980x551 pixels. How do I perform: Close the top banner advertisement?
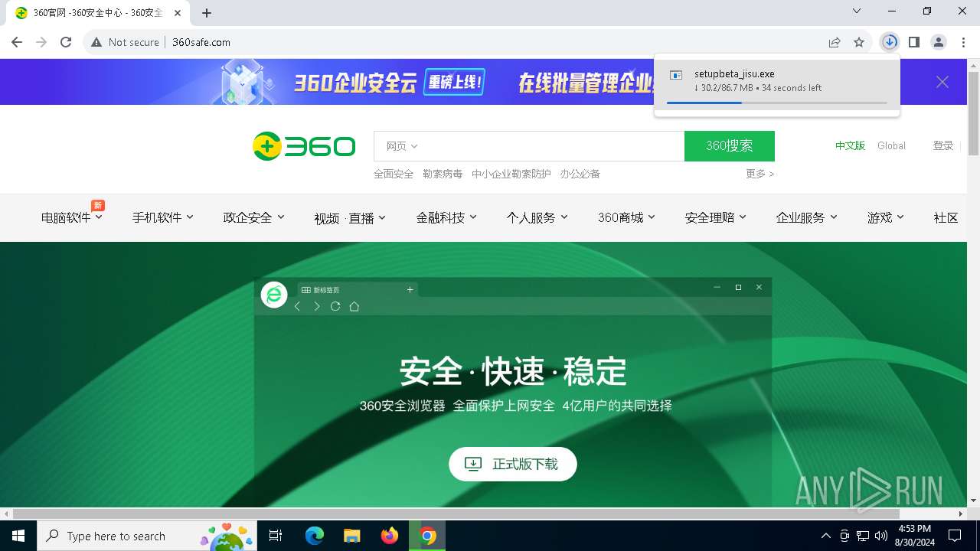(942, 82)
